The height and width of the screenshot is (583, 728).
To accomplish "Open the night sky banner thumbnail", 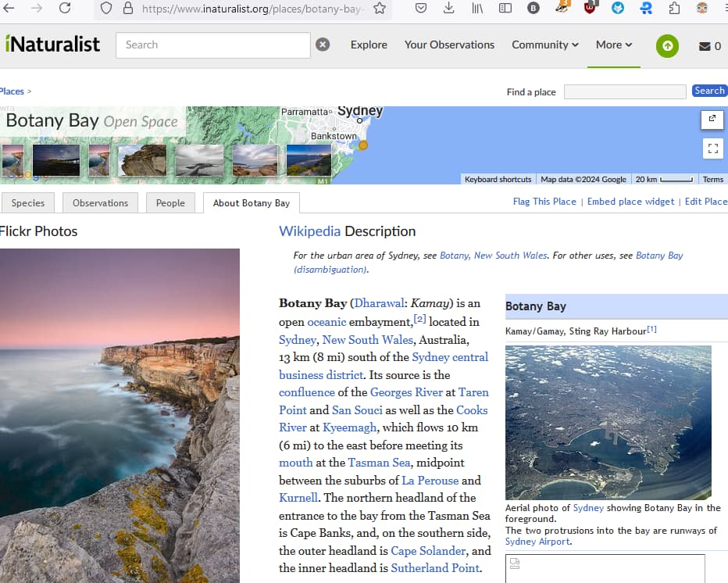I will click(x=56, y=159).
